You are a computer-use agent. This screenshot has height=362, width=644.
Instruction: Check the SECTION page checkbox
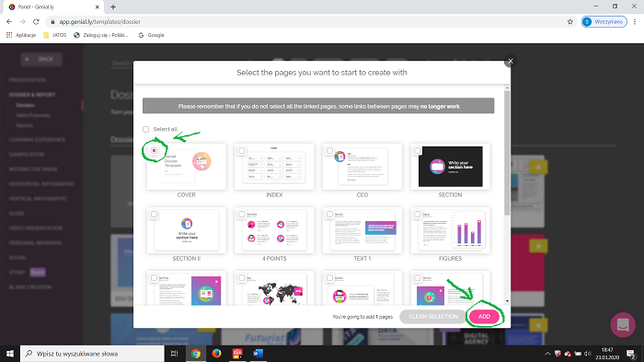coord(418,150)
